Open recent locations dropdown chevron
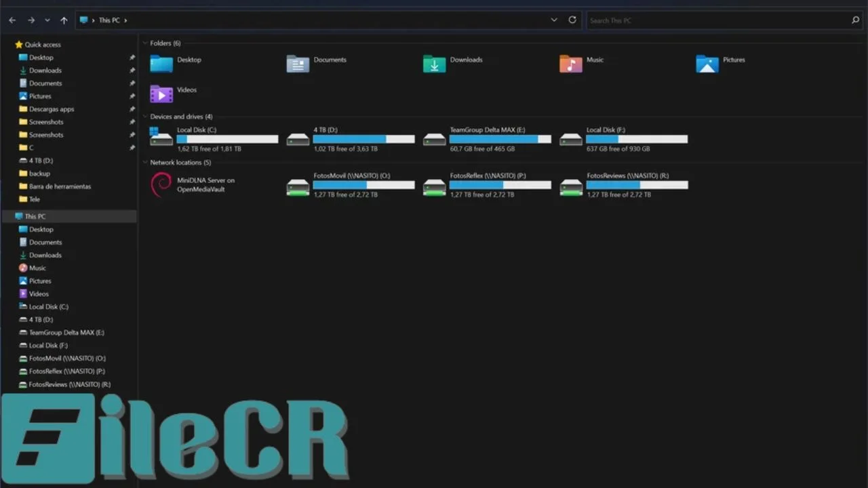The height and width of the screenshot is (488, 868). pos(47,20)
